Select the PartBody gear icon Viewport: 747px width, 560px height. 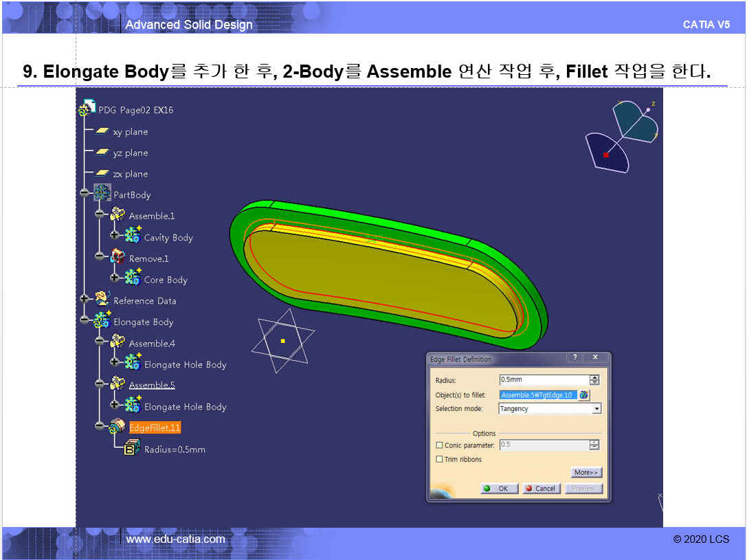(102, 194)
